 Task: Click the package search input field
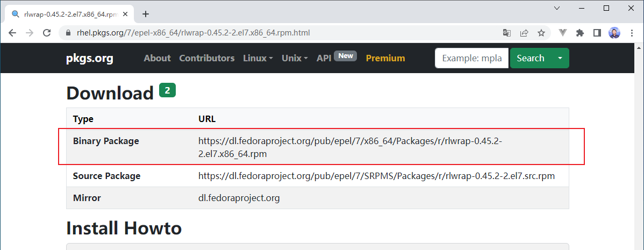click(x=471, y=58)
